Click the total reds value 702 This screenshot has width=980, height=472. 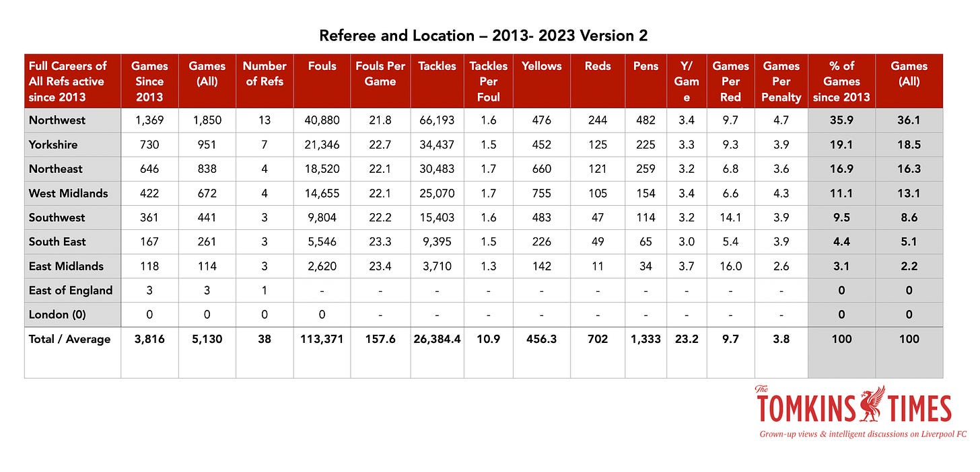click(598, 339)
